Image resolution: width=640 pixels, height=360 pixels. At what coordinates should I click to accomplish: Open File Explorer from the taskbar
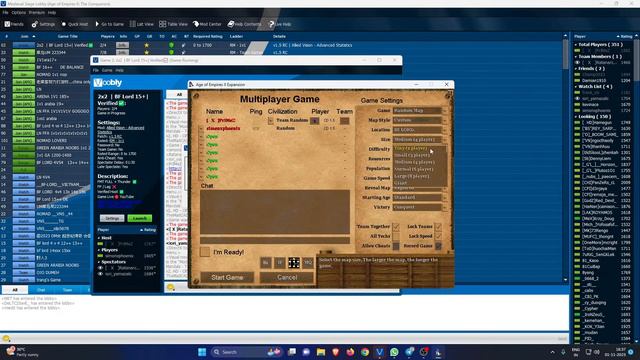click(321, 352)
